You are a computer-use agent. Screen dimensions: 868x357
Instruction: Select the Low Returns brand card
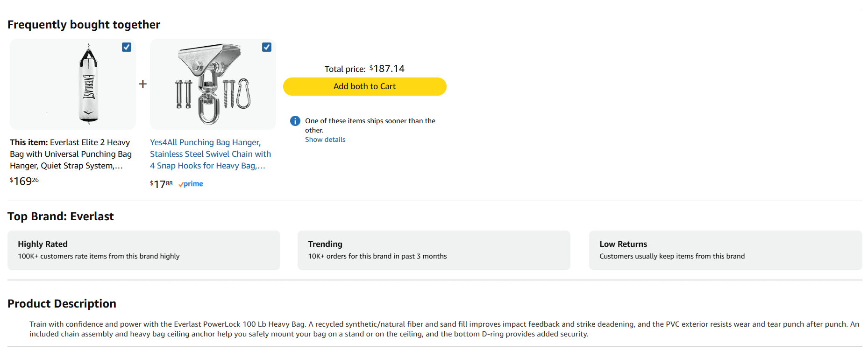(x=725, y=250)
